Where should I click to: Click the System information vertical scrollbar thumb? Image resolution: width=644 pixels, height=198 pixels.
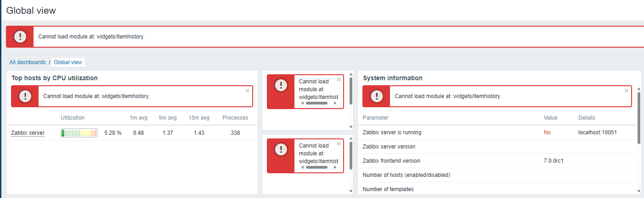pyautogui.click(x=638, y=117)
